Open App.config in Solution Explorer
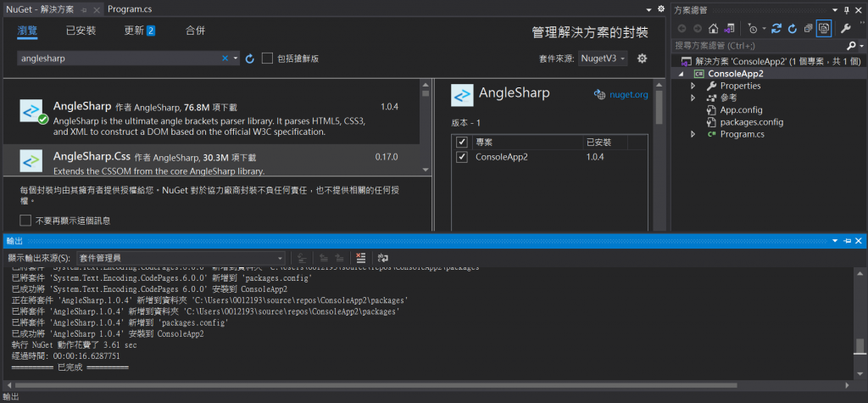The image size is (868, 403). (x=741, y=109)
